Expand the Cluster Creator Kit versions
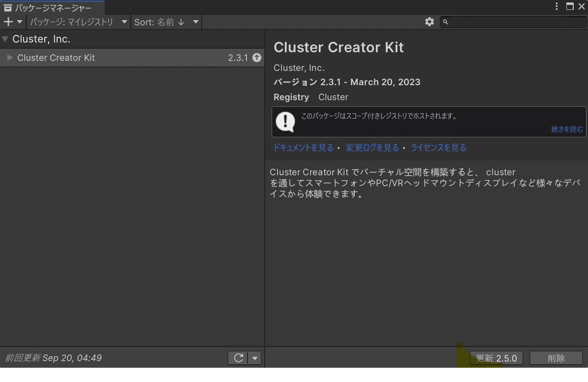 coord(10,58)
